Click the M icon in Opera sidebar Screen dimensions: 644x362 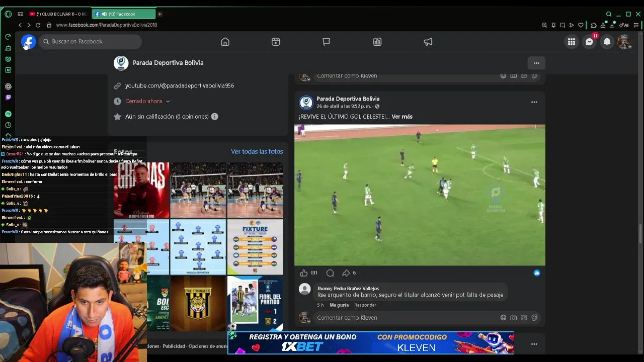[8, 70]
